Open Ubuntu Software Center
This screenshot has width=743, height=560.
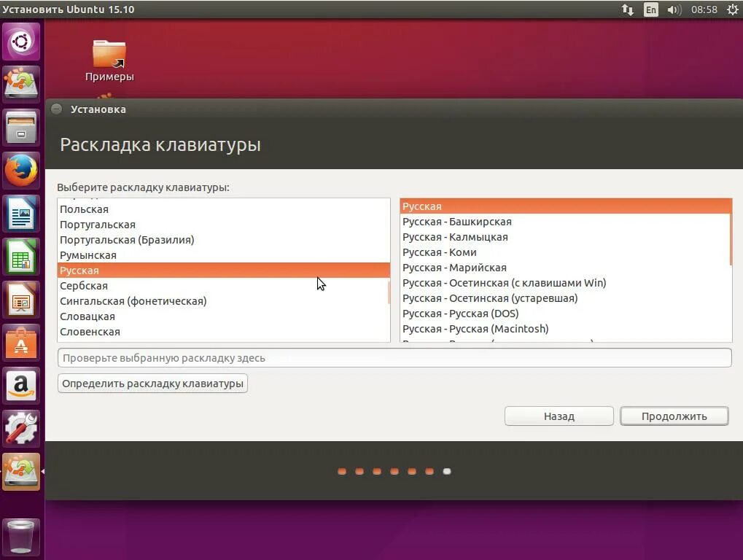coord(21,343)
